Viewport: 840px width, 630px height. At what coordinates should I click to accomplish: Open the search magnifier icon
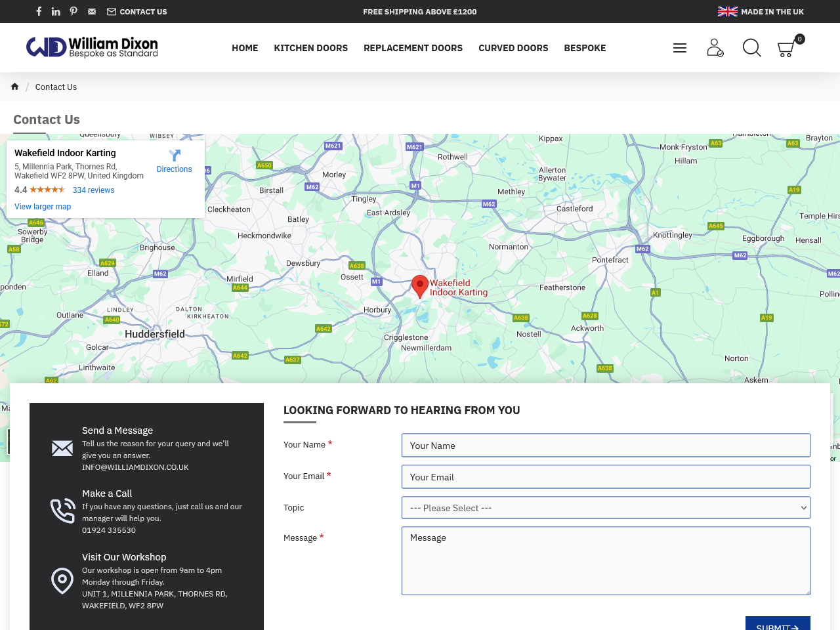tap(751, 47)
